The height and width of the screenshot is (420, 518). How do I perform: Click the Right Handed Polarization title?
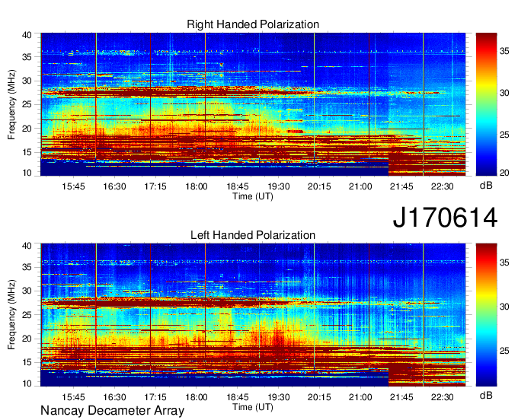(253, 24)
